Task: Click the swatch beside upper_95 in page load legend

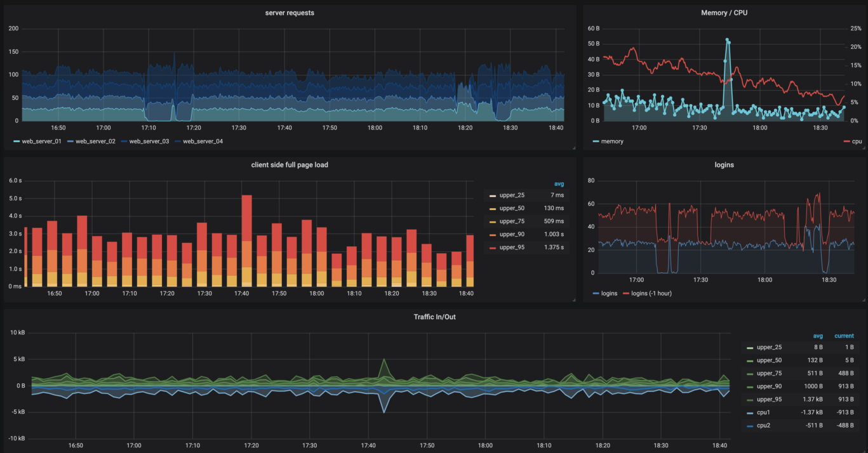Action: (493, 247)
